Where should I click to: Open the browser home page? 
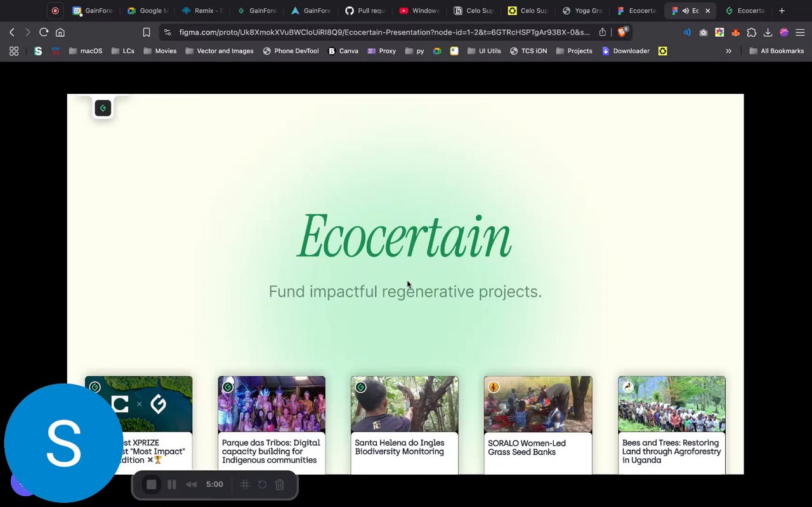60,32
